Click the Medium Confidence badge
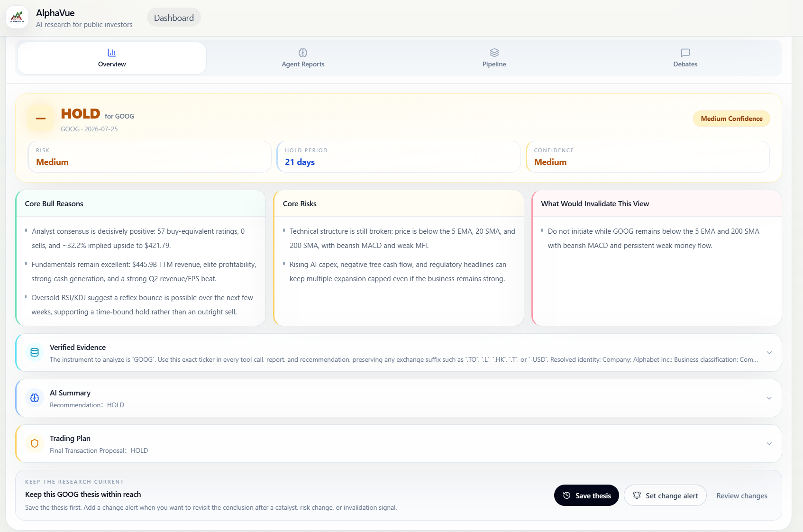This screenshot has width=803, height=532. (731, 119)
